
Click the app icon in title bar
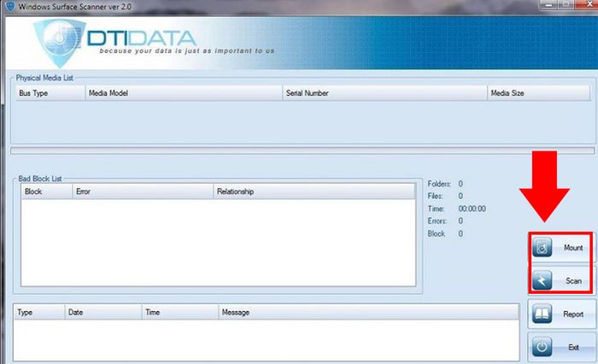point(10,6)
